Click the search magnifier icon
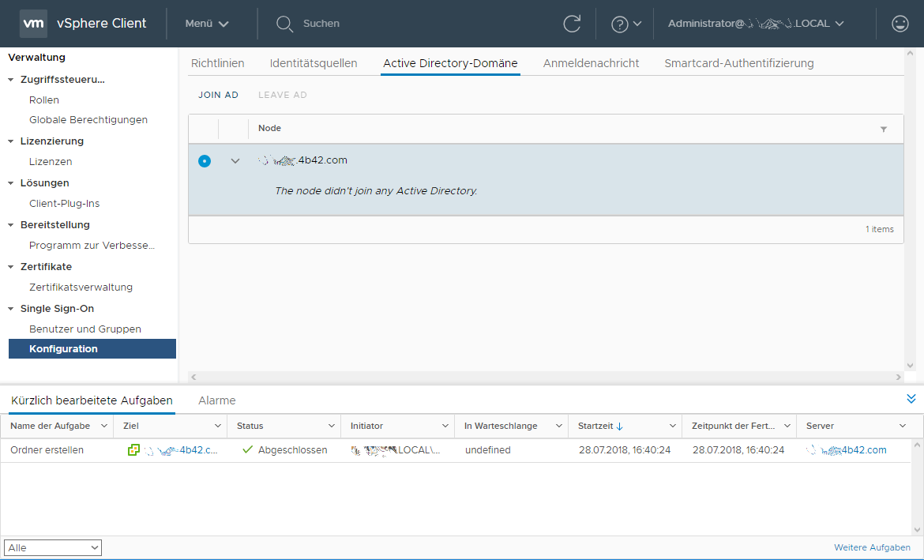The height and width of the screenshot is (560, 924). [284, 24]
